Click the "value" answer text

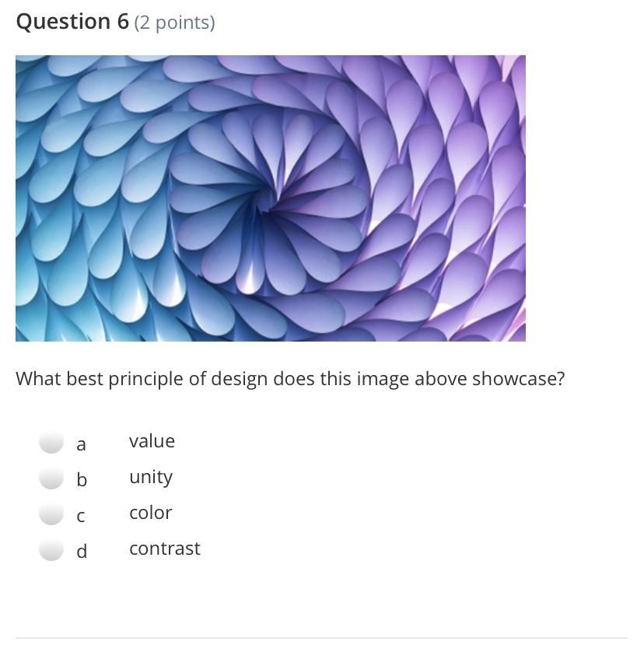point(152,441)
